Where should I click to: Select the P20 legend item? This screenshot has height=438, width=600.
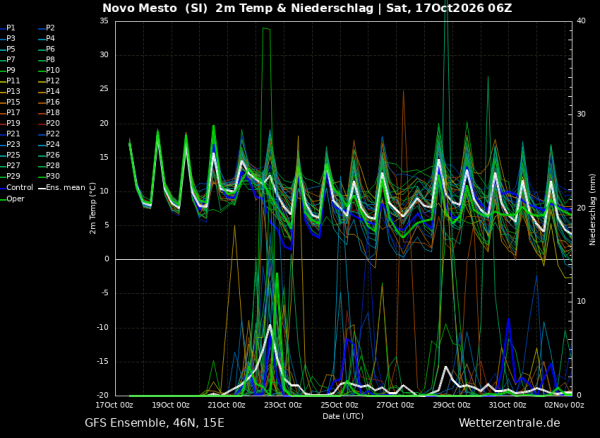[x=49, y=123]
